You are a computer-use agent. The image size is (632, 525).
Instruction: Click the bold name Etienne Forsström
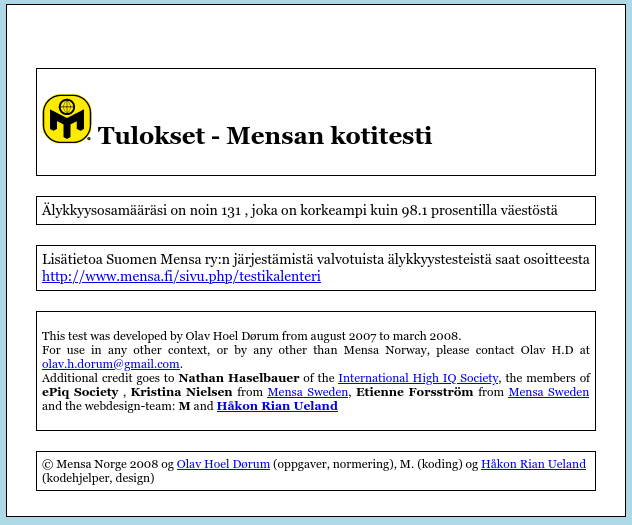pyautogui.click(x=415, y=392)
